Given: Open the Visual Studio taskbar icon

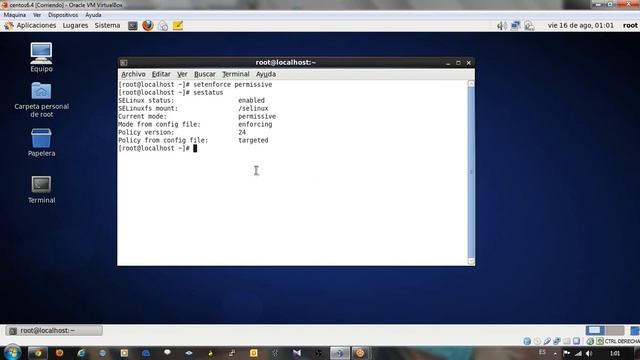Looking at the screenshot, I should 297,353.
